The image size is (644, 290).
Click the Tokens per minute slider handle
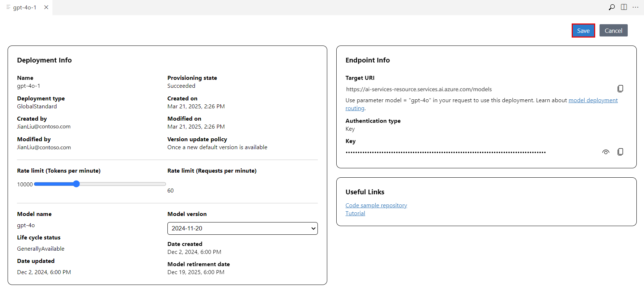click(76, 184)
